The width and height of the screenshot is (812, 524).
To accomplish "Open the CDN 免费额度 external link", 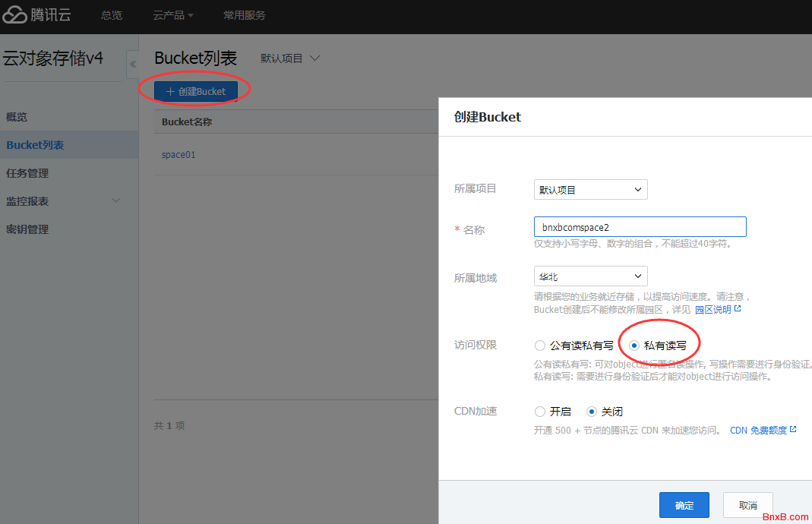I will tap(763, 431).
